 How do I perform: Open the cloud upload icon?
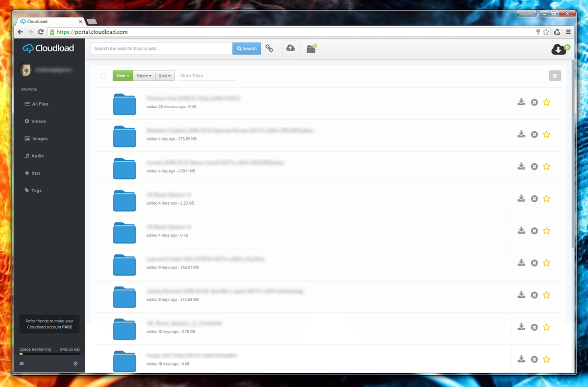click(x=291, y=48)
